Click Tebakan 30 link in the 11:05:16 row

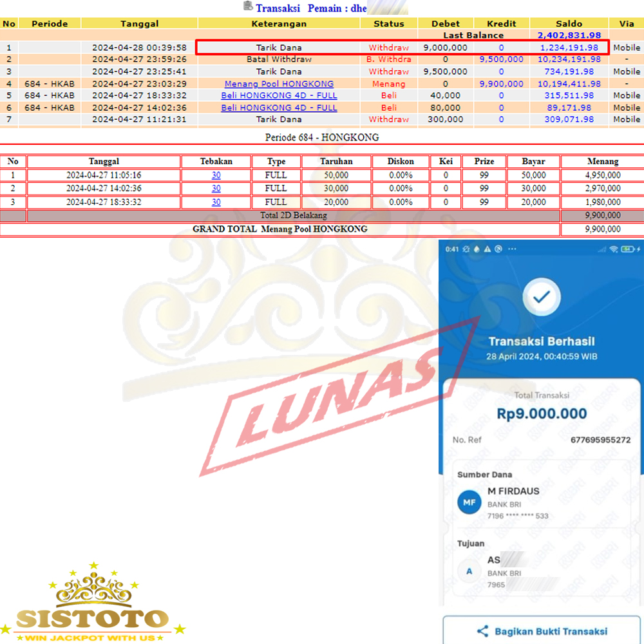[x=216, y=175]
